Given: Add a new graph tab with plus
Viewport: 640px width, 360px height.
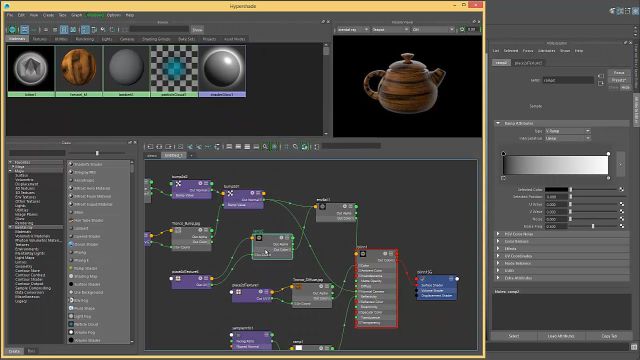Looking at the screenshot, I should coord(191,156).
